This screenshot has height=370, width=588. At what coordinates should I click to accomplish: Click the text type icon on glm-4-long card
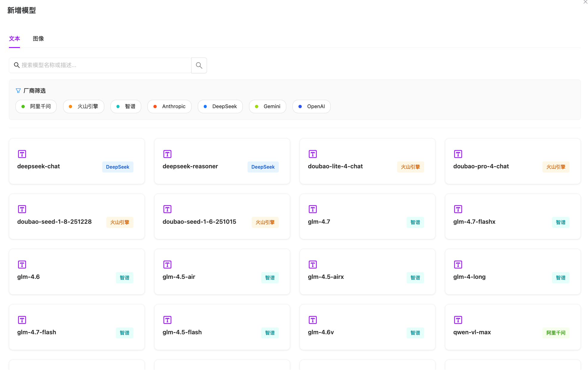(458, 265)
